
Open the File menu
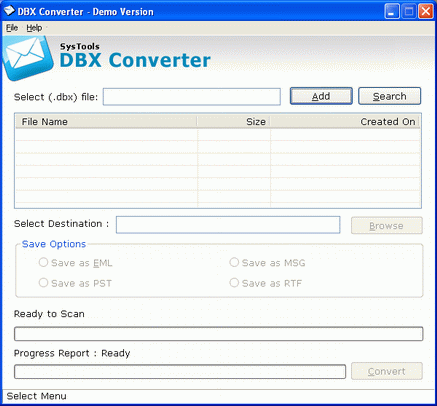point(12,28)
